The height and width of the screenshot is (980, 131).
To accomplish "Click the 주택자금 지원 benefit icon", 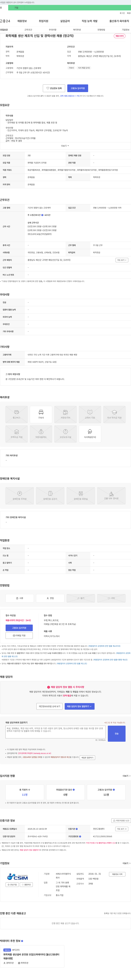I will 16,434.
